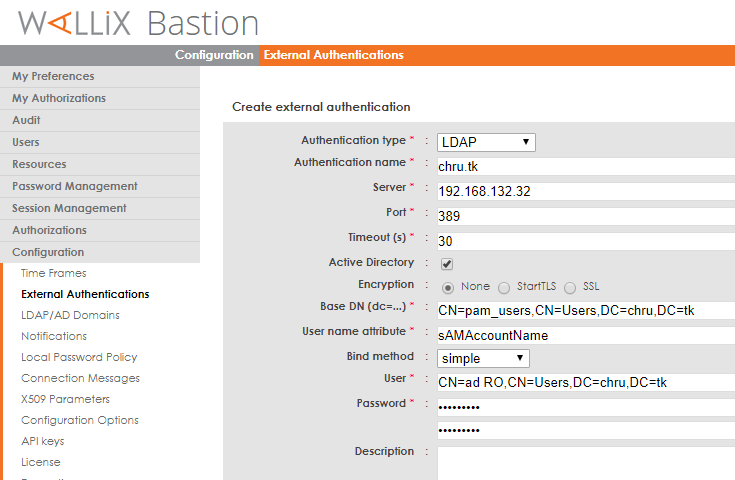Click the Server address field
This screenshot has width=735, height=480.
tap(585, 190)
